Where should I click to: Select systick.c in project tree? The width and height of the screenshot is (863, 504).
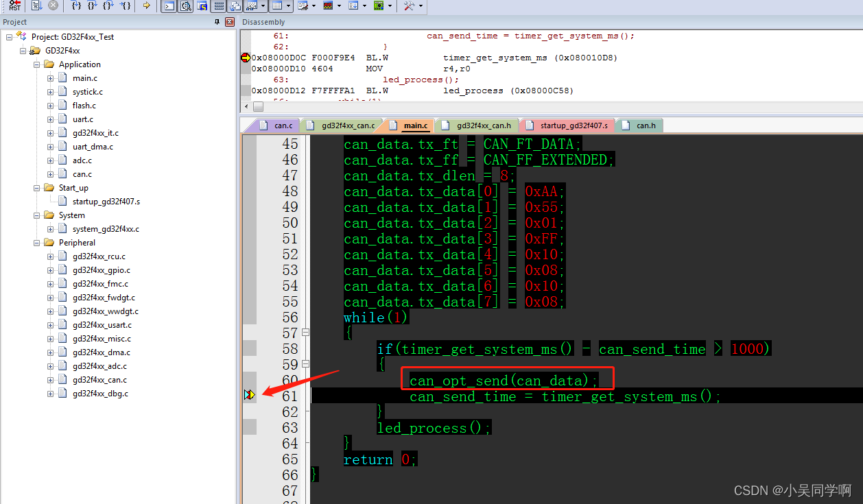[x=88, y=92]
